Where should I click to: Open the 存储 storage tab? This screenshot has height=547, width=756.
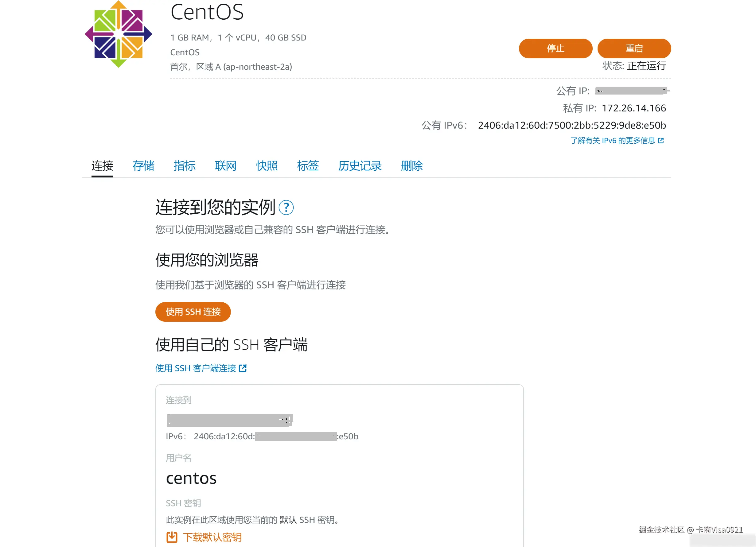point(143,165)
